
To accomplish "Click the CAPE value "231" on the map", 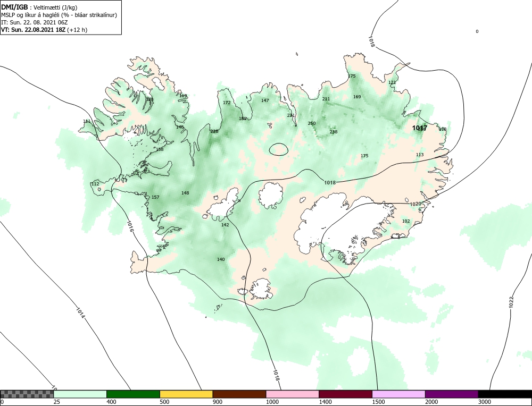I will click(x=291, y=115).
